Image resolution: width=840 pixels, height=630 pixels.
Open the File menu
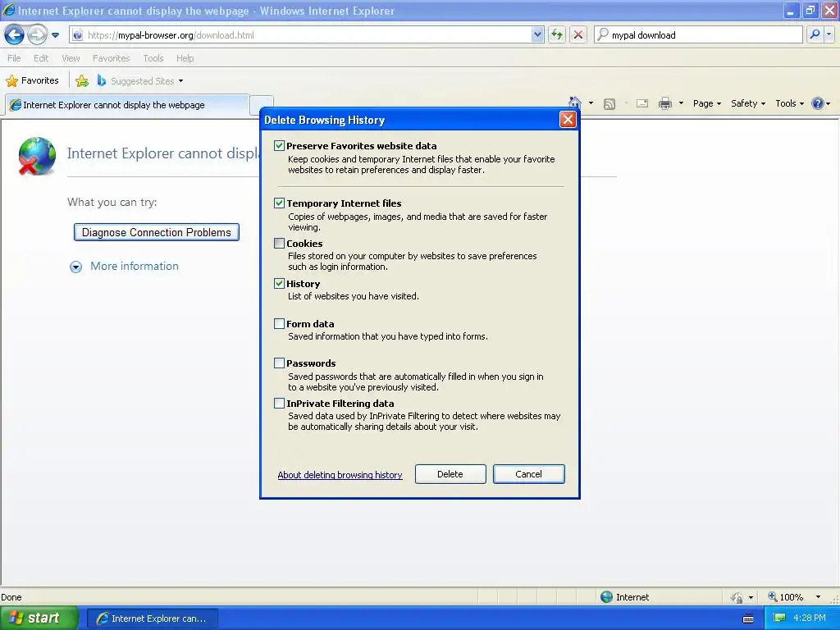(x=15, y=58)
